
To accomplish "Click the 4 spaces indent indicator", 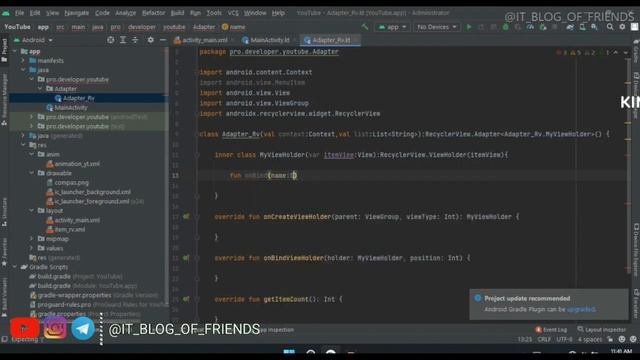I will pyautogui.click(x=590, y=340).
